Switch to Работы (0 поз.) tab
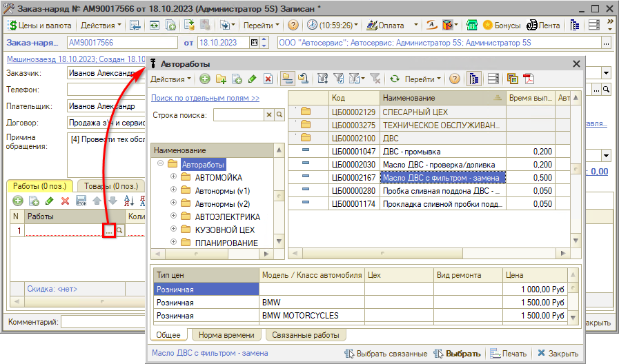Screen dimensions: 619x364 [39, 185]
